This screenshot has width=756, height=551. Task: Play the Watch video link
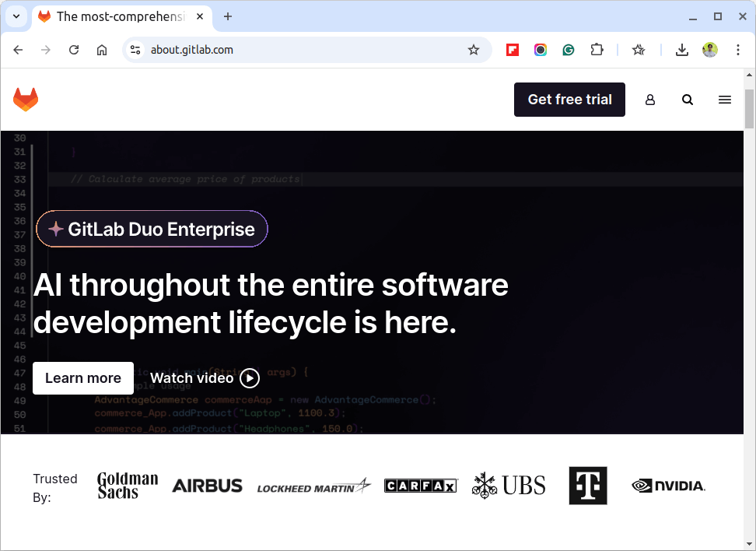pyautogui.click(x=205, y=378)
